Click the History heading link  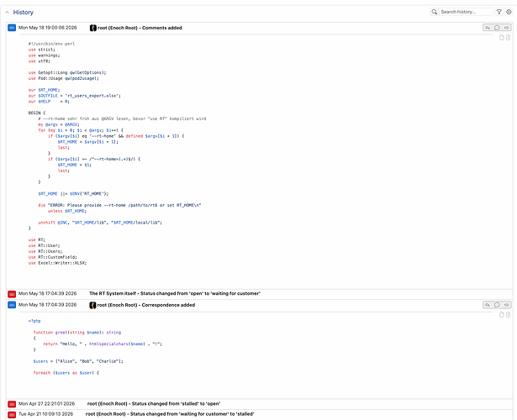(x=23, y=13)
